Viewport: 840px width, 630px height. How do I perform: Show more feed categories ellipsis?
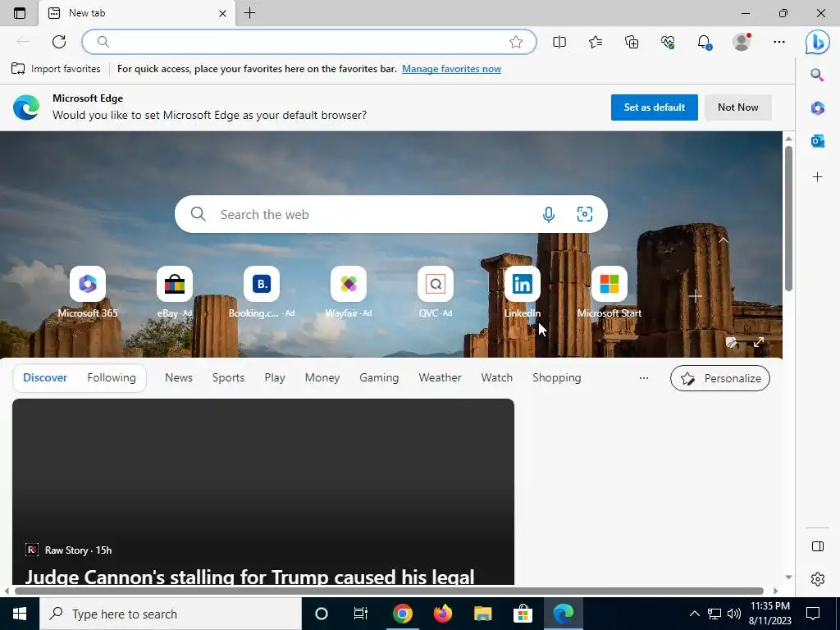[643, 378]
